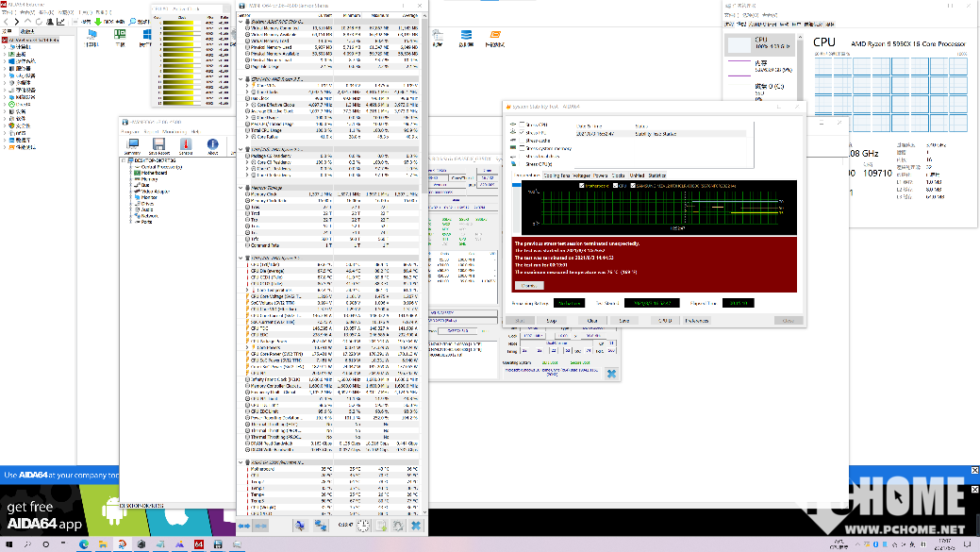980x552 pixels.
Task: Expand the 主板 node in AIDA64 tree
Action: 5,55
